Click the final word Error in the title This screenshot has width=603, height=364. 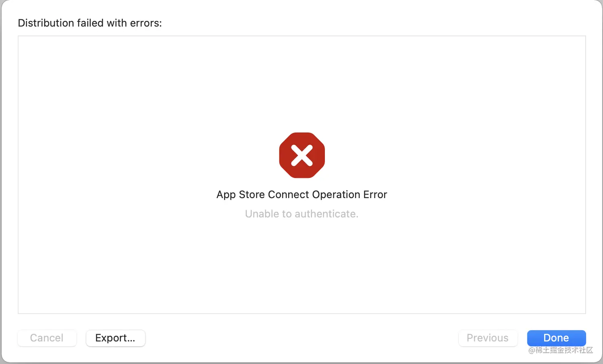pos(375,194)
